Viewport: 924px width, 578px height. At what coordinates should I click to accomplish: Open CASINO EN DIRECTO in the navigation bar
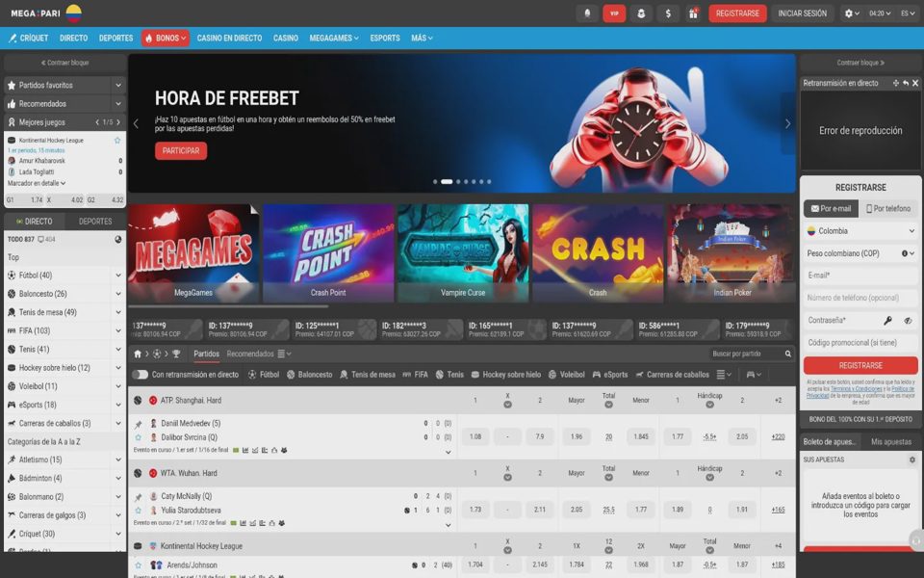pos(229,39)
